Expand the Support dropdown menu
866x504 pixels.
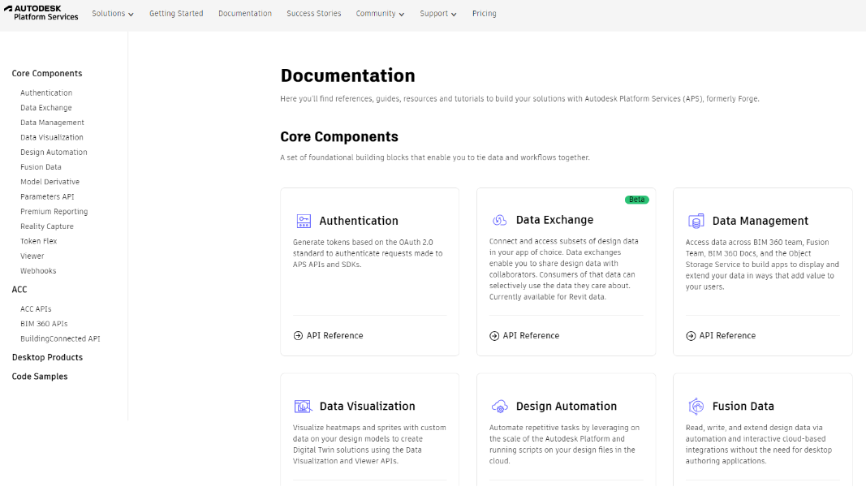(x=438, y=13)
